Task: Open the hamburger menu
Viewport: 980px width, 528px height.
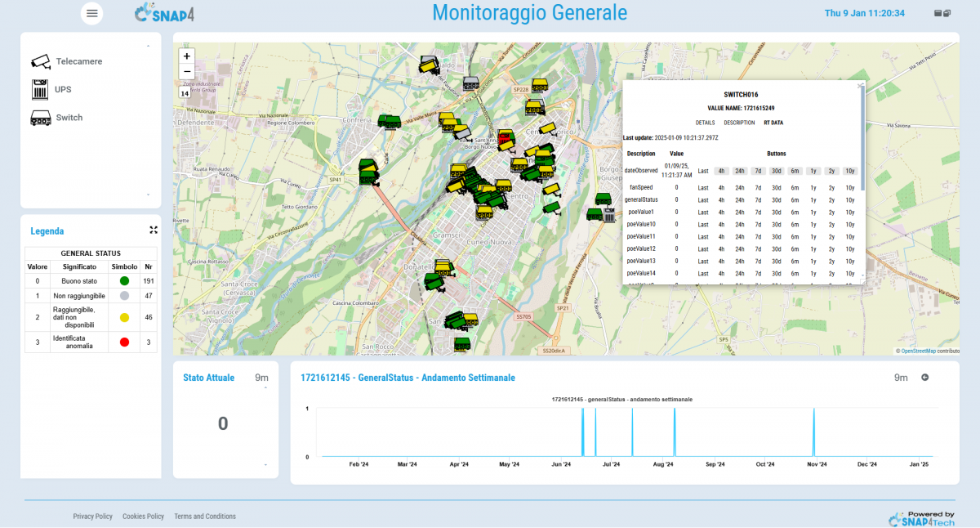Action: [x=92, y=13]
